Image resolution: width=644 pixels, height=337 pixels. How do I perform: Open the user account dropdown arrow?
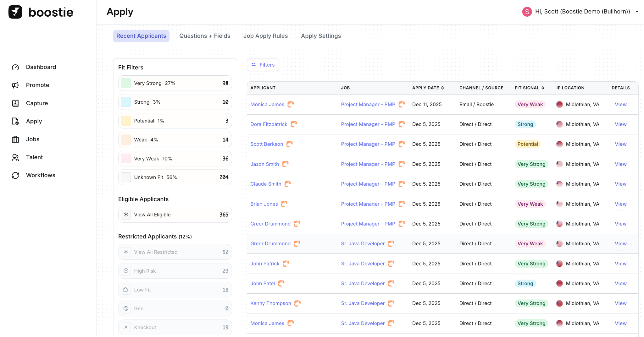(x=637, y=12)
